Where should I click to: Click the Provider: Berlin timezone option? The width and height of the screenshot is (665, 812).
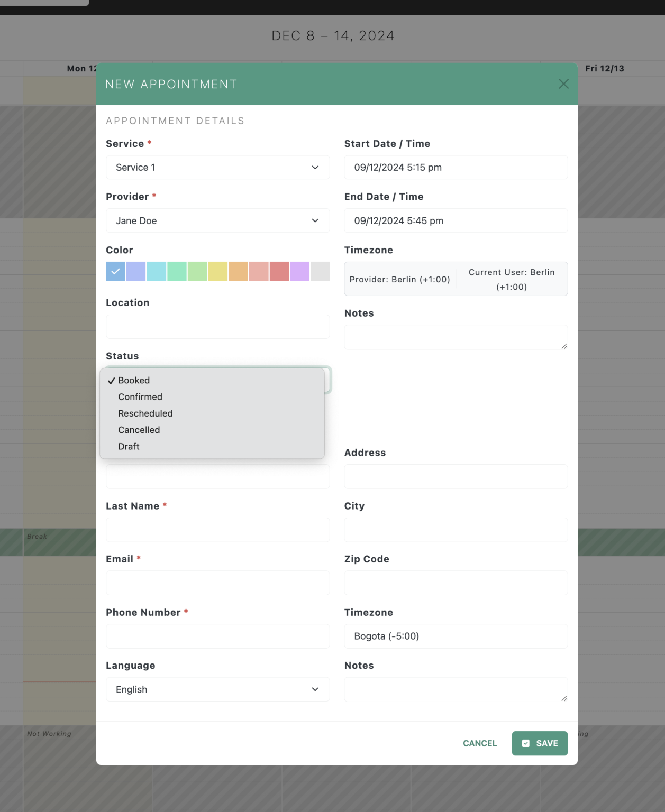point(400,279)
